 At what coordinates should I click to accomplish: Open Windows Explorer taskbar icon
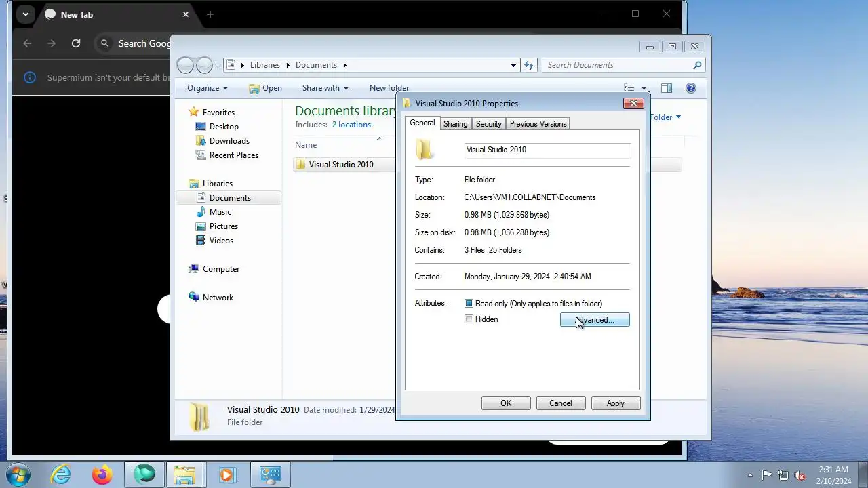pos(185,475)
